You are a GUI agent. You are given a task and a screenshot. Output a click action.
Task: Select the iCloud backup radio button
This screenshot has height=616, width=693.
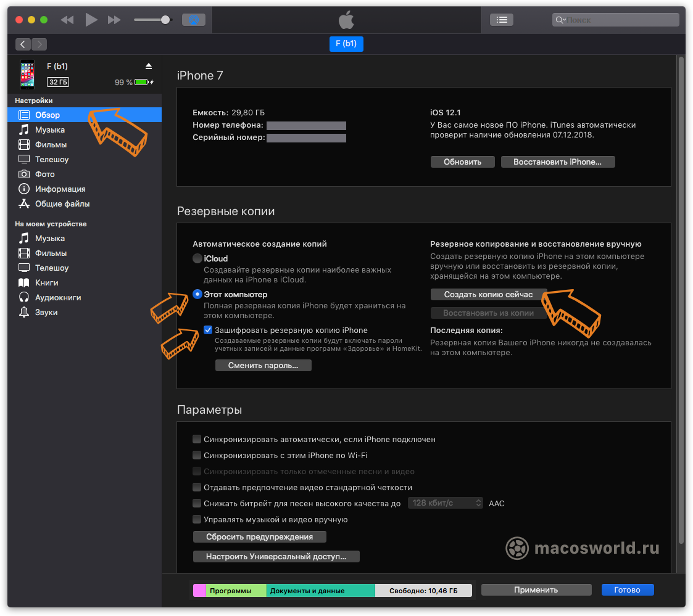197,258
